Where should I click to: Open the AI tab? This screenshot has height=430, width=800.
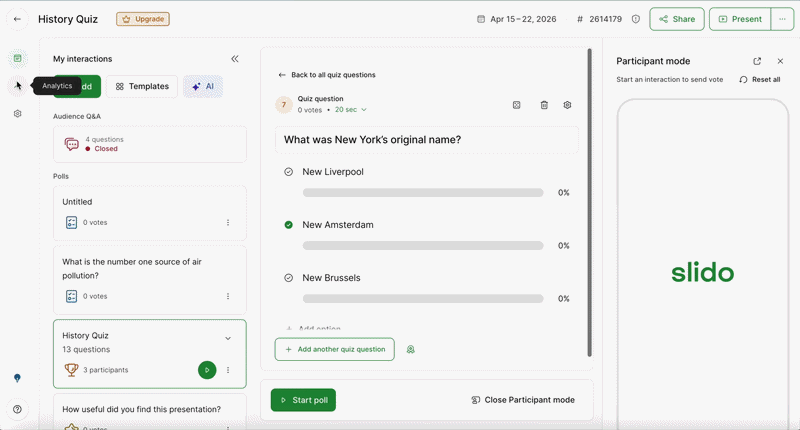pos(203,87)
